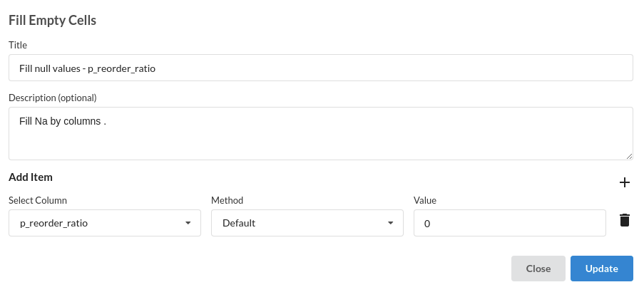Add a new item with the plus icon
The width and height of the screenshot is (644, 302).
click(x=624, y=182)
